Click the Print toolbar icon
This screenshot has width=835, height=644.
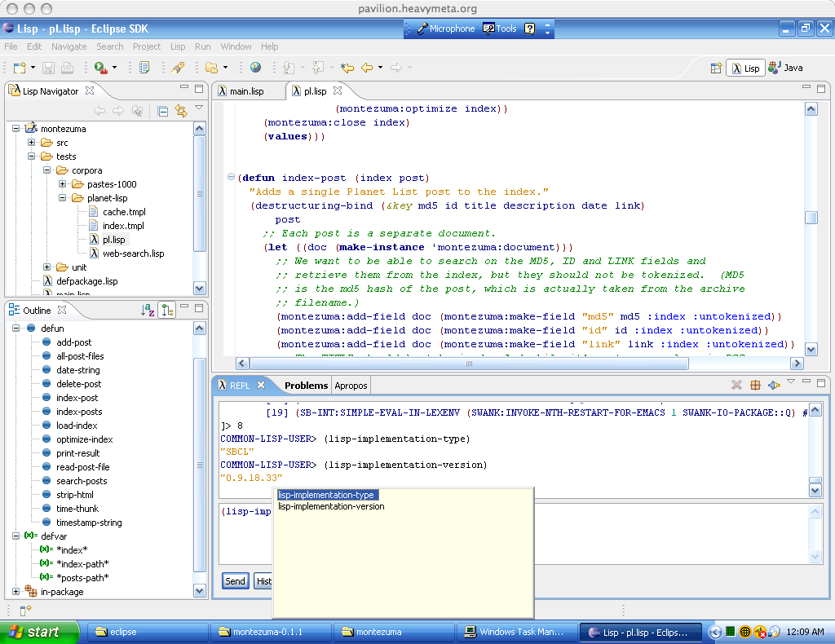tap(67, 68)
